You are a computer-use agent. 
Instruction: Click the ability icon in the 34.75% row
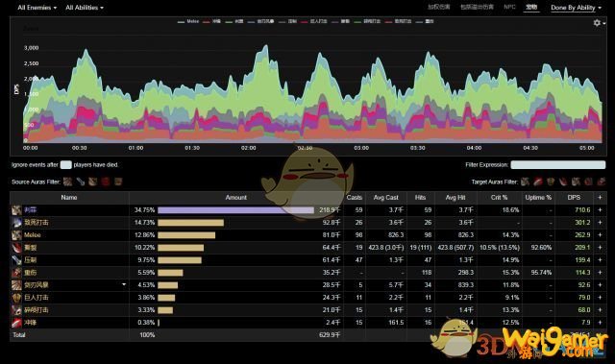click(16, 210)
